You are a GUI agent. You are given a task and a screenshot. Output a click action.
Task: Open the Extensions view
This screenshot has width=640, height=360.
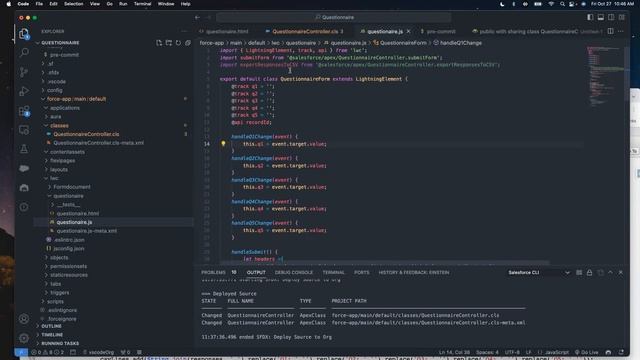(x=24, y=111)
